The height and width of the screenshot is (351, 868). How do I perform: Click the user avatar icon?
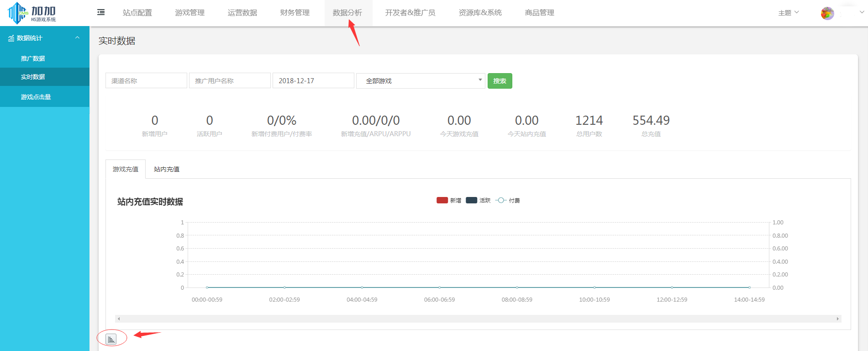(827, 13)
